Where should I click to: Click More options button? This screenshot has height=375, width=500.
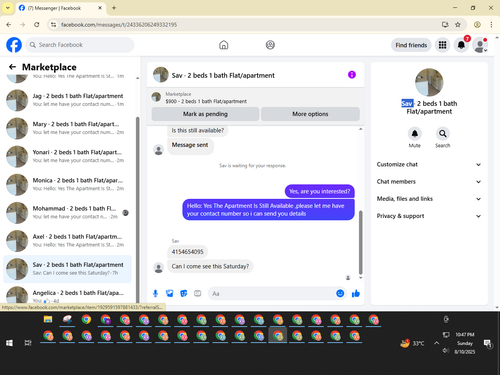point(310,114)
